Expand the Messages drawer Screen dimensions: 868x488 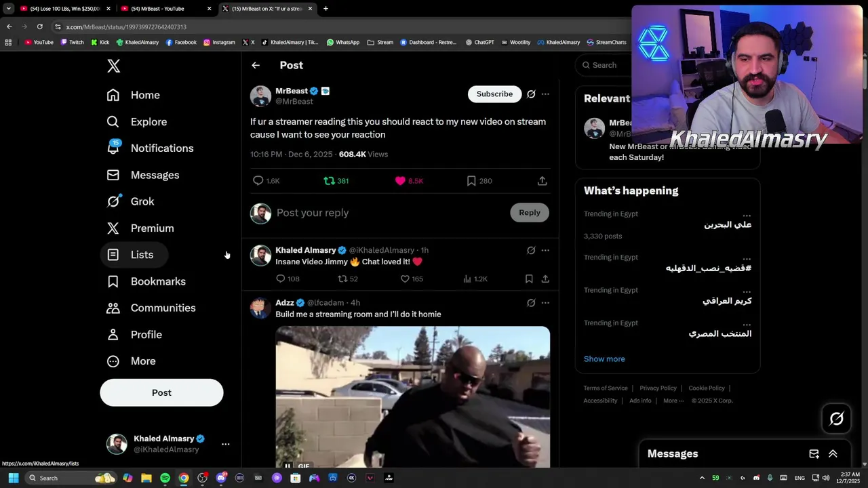click(x=833, y=454)
